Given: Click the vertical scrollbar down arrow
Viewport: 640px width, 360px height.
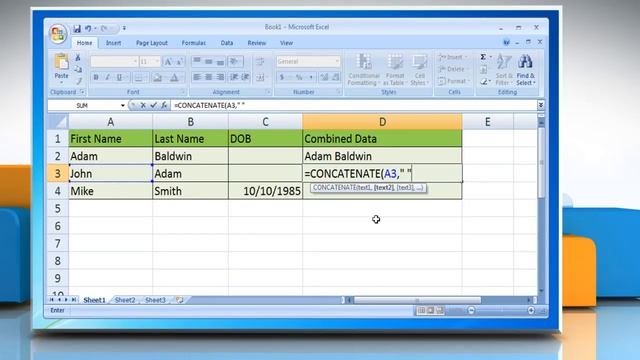Looking at the screenshot, I should (541, 291).
